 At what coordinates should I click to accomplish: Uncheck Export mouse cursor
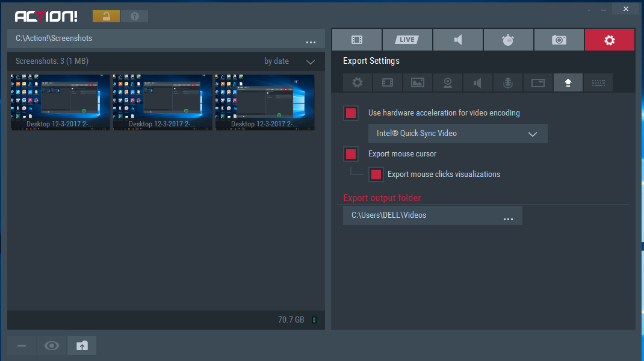[351, 154]
